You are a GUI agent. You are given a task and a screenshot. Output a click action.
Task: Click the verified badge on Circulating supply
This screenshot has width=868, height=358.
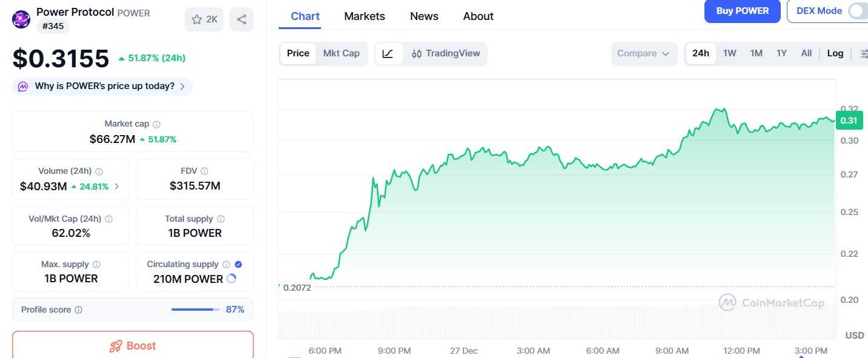237,264
